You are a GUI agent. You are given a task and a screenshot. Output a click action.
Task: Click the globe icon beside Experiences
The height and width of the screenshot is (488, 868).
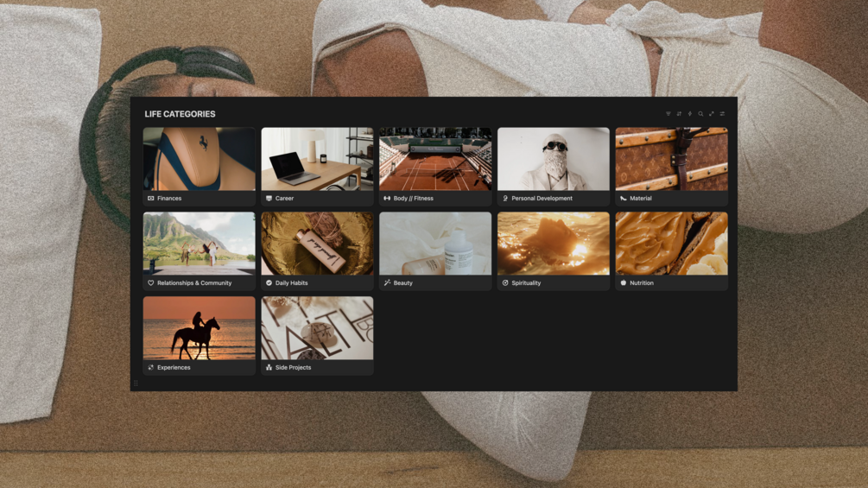pos(150,367)
